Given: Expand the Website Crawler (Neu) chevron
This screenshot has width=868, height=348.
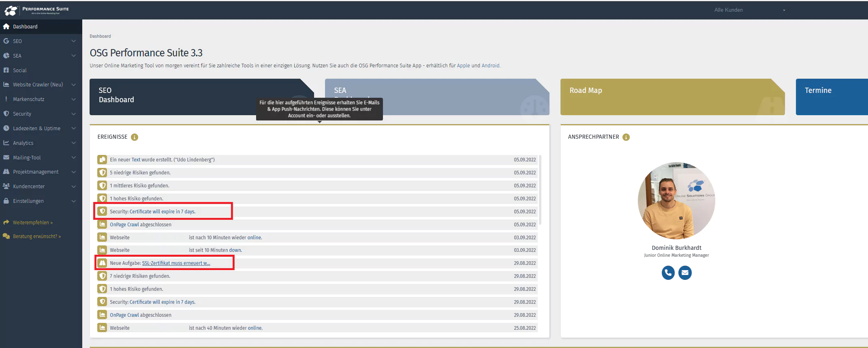Looking at the screenshot, I should point(74,85).
